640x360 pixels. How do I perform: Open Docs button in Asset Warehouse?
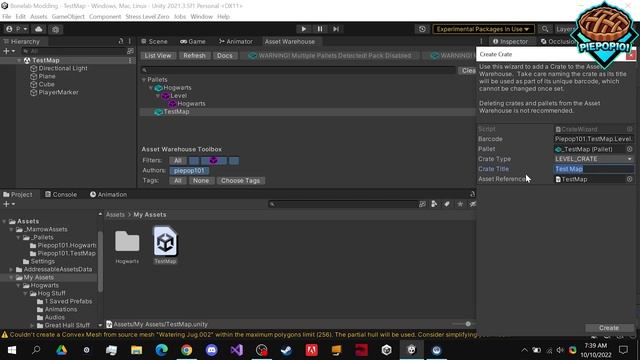tap(224, 56)
